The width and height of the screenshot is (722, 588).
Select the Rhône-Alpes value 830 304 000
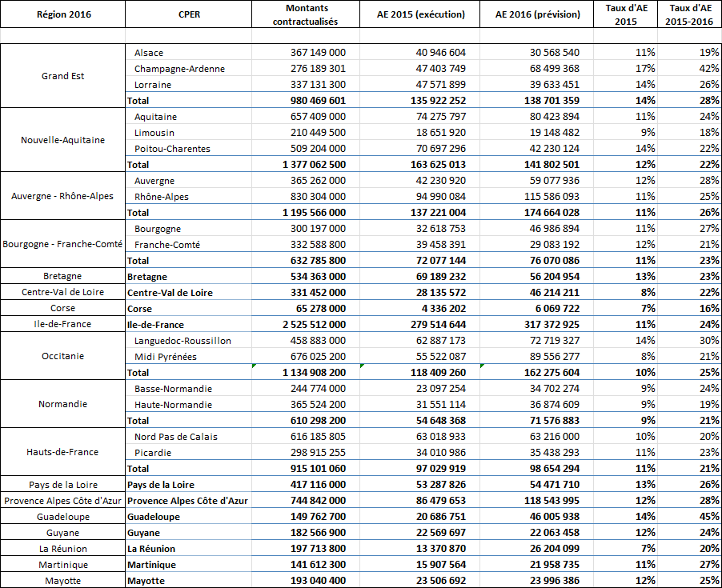pyautogui.click(x=318, y=197)
